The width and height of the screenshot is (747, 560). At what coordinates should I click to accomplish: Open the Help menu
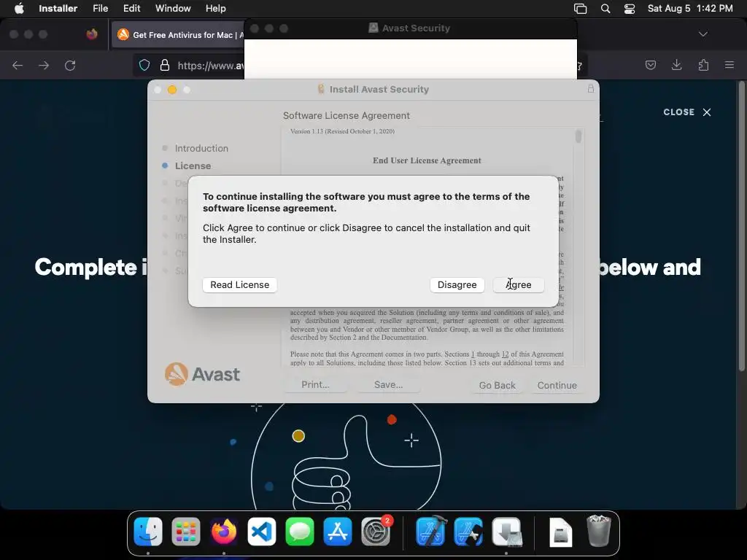(x=215, y=9)
